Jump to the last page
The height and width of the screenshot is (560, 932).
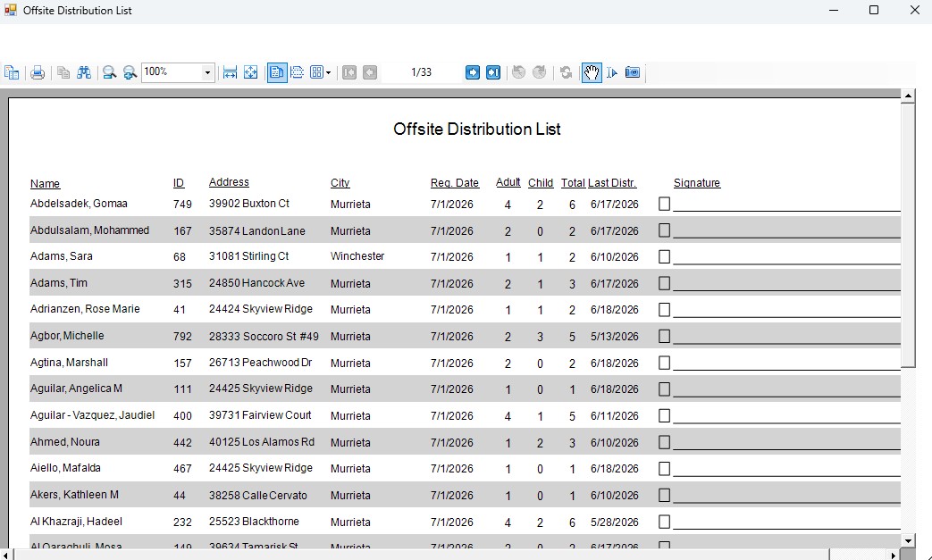(x=492, y=72)
